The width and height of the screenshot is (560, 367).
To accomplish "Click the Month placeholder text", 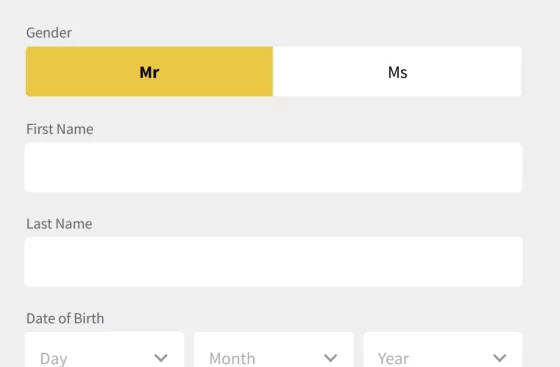I will (x=232, y=358).
